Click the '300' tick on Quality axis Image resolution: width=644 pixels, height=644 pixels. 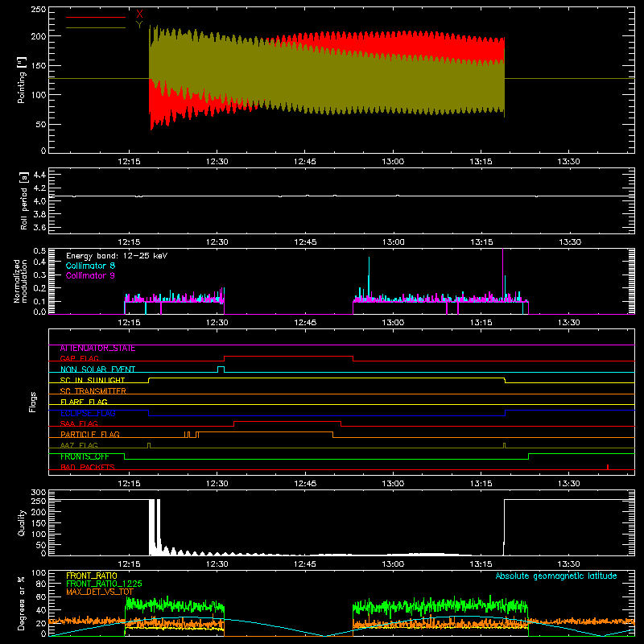coord(38,493)
